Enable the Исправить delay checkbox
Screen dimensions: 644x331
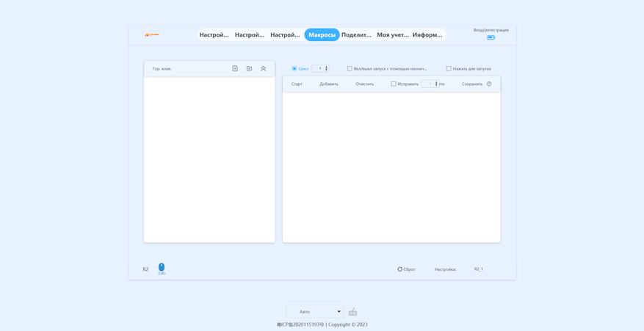394,84
